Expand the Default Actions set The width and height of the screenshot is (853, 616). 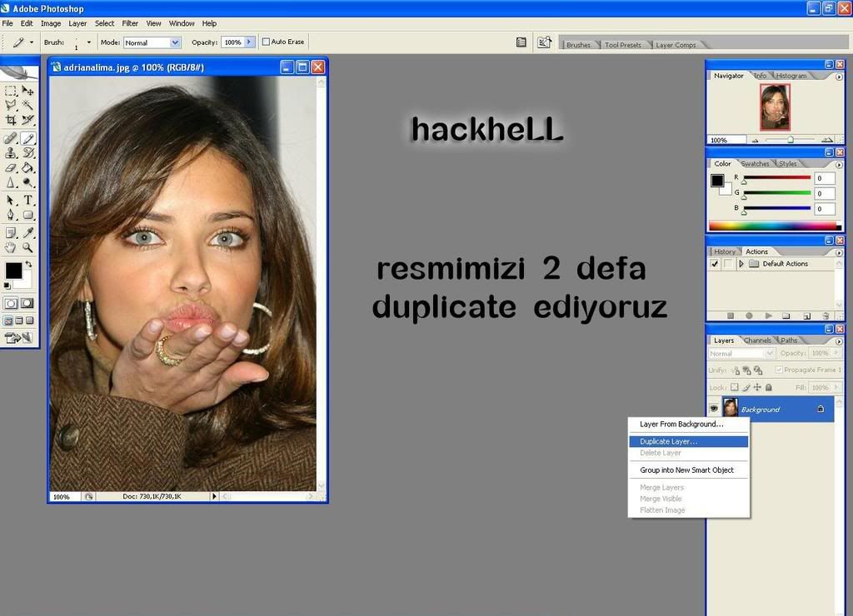tap(741, 264)
